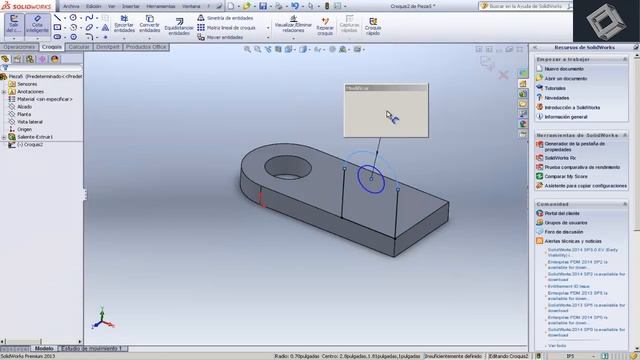The width and height of the screenshot is (640, 360).
Task: Select the Planta plane in tree
Action: 24,114
